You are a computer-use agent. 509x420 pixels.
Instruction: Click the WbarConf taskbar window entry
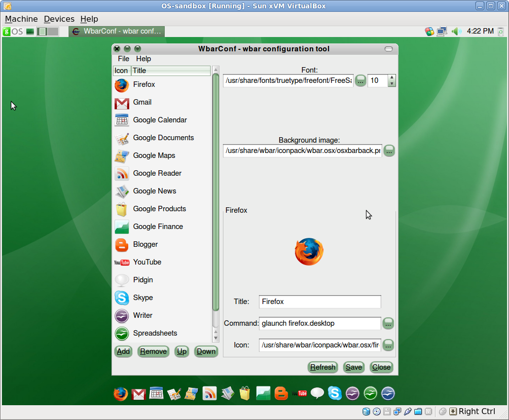point(116,31)
